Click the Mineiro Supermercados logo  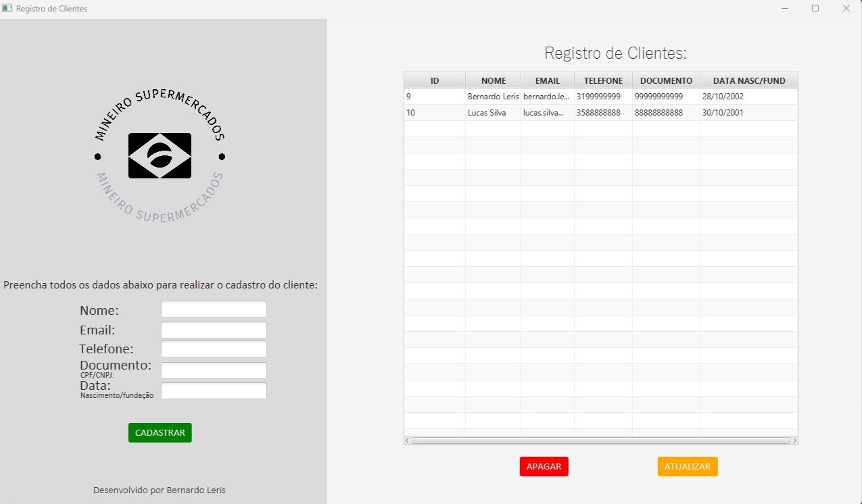[160, 155]
